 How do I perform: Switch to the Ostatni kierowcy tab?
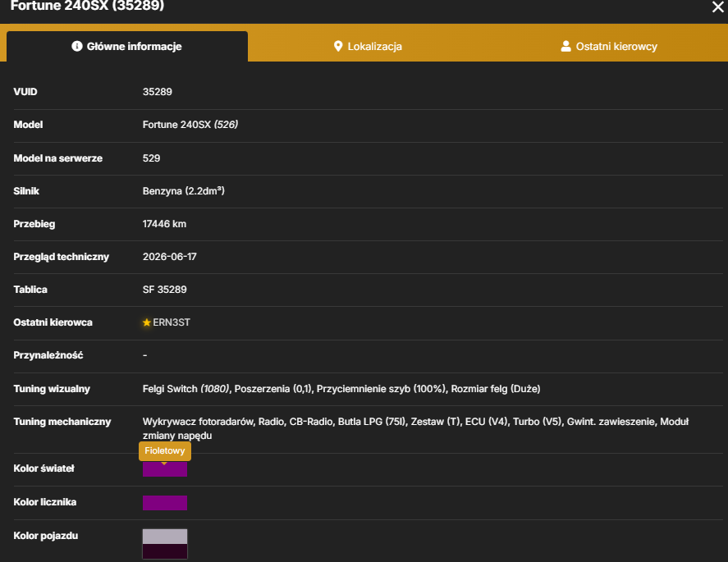pos(609,47)
